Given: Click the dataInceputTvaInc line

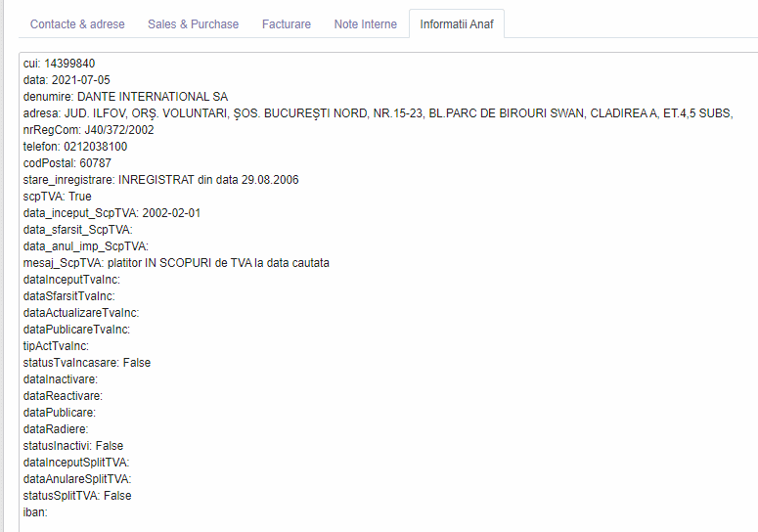Looking at the screenshot, I should [71, 280].
